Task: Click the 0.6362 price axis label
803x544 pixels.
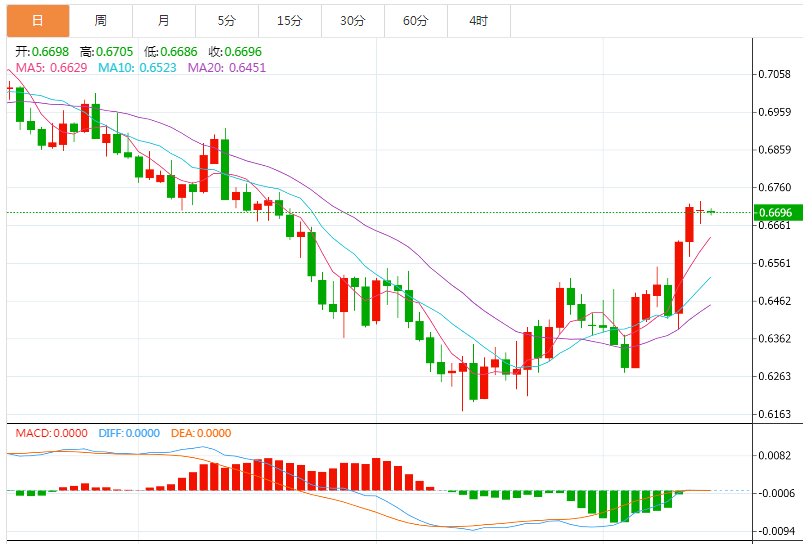Action: [774, 339]
